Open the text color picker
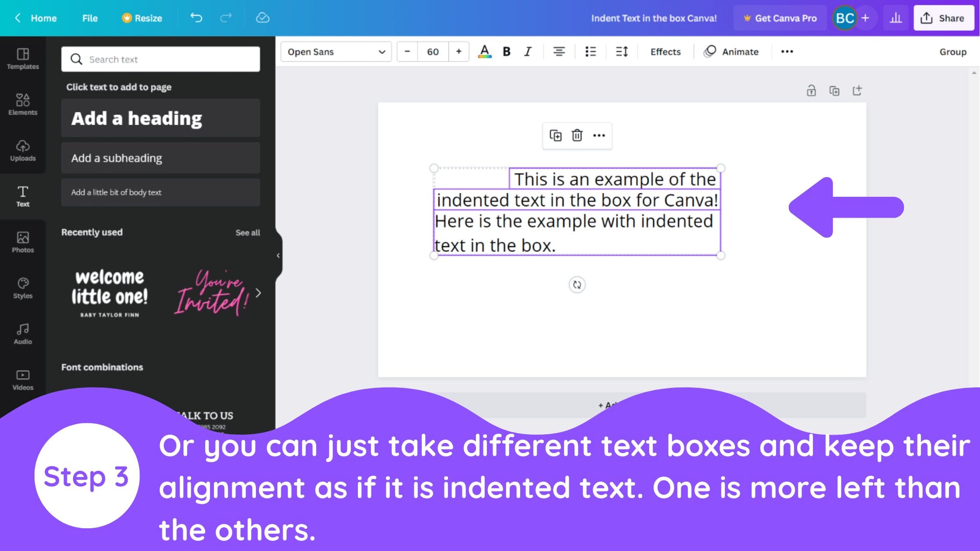This screenshot has height=551, width=980. (484, 52)
